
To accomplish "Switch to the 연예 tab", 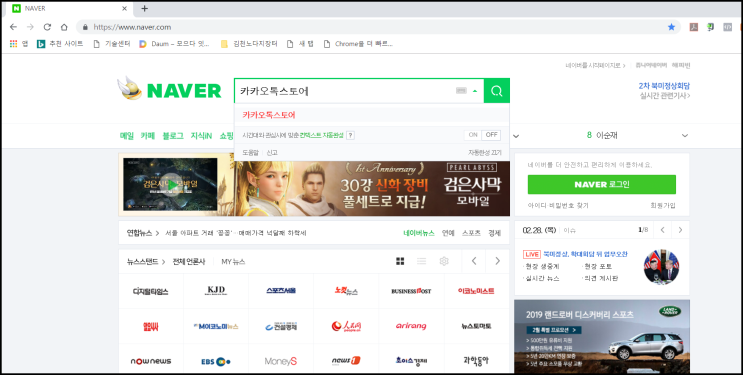I will 448,233.
